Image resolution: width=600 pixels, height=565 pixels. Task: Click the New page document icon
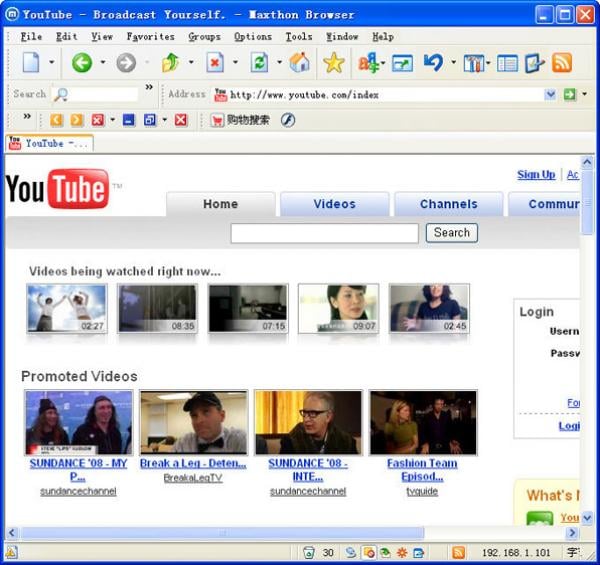pos(31,63)
